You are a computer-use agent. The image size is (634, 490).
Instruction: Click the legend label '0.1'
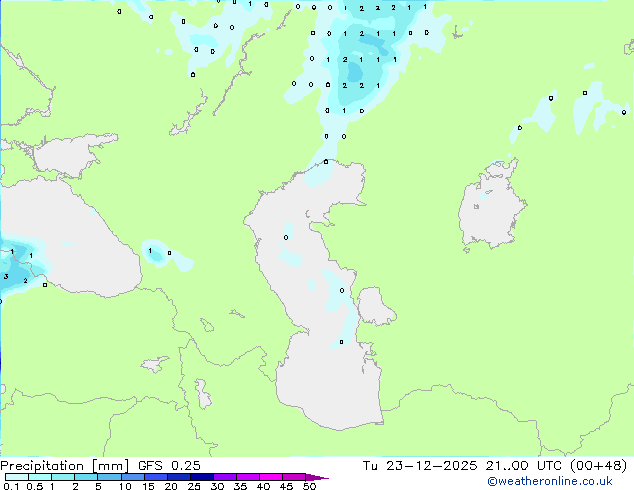click(11, 486)
